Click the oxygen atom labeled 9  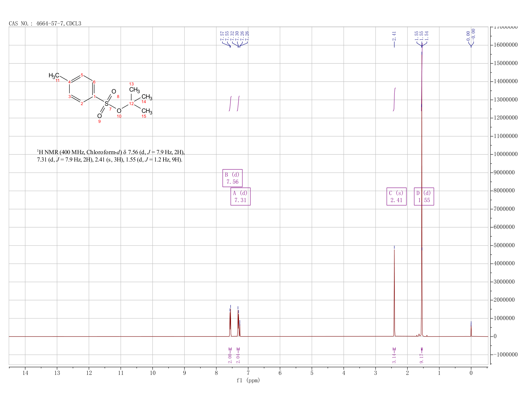[99, 116]
